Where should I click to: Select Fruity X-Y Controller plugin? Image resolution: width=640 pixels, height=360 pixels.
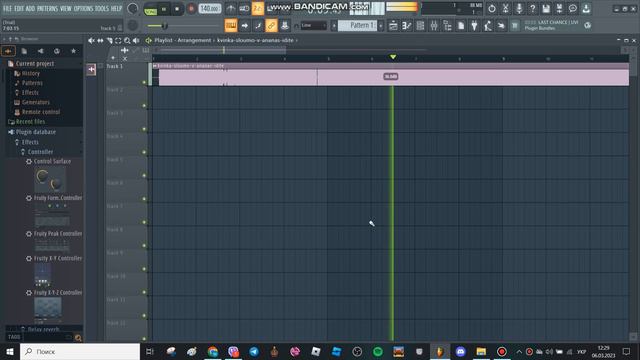tap(54, 258)
